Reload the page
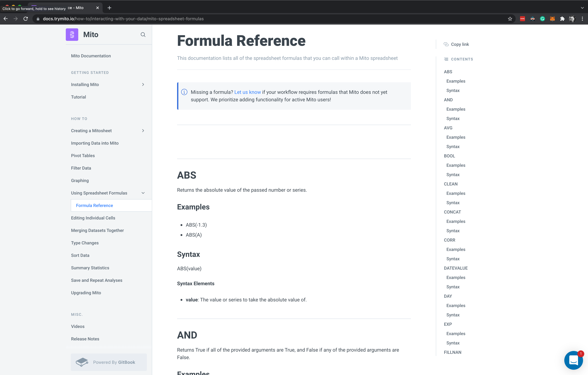Image resolution: width=588 pixels, height=375 pixels. click(x=26, y=19)
